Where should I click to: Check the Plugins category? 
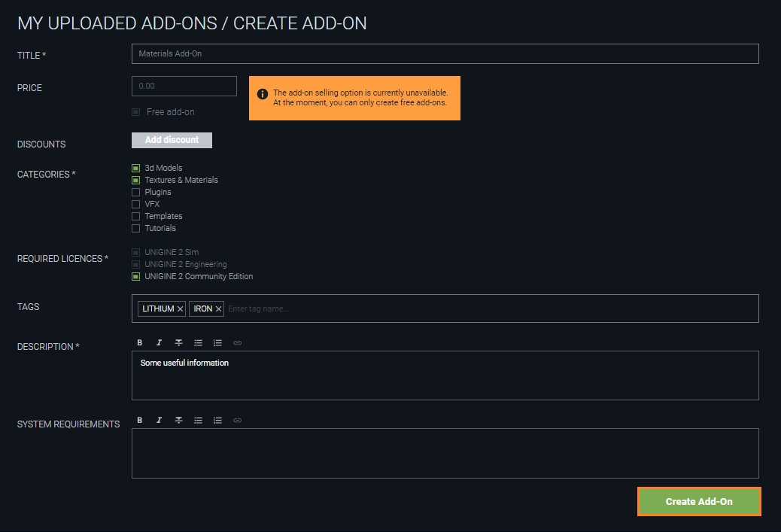pyautogui.click(x=135, y=193)
